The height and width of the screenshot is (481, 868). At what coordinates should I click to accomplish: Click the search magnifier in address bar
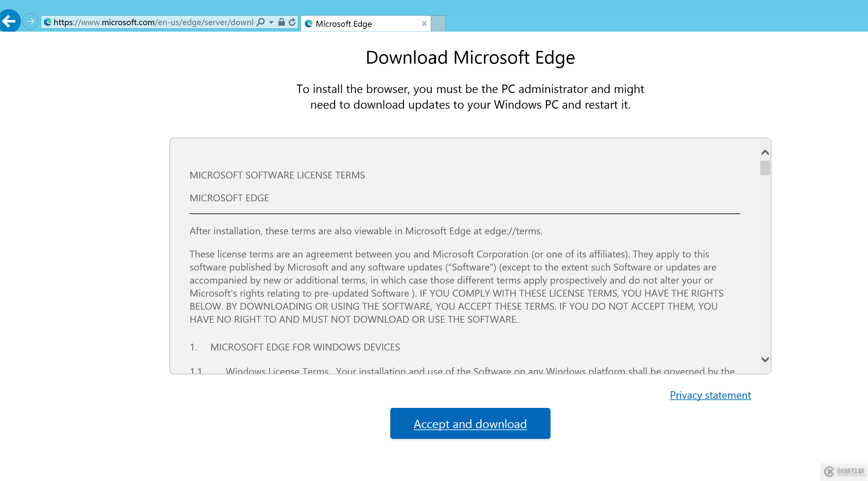point(260,22)
